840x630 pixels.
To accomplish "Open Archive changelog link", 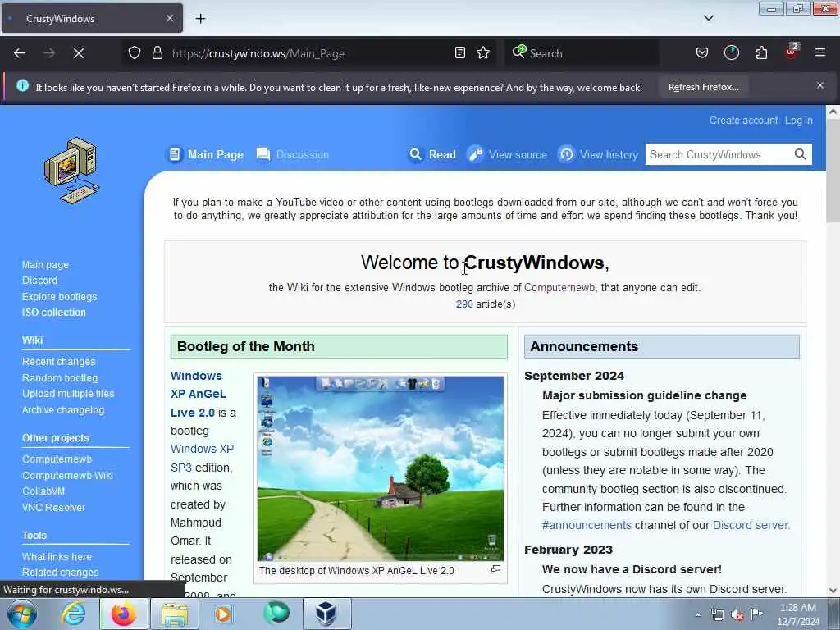I will click(x=63, y=410).
